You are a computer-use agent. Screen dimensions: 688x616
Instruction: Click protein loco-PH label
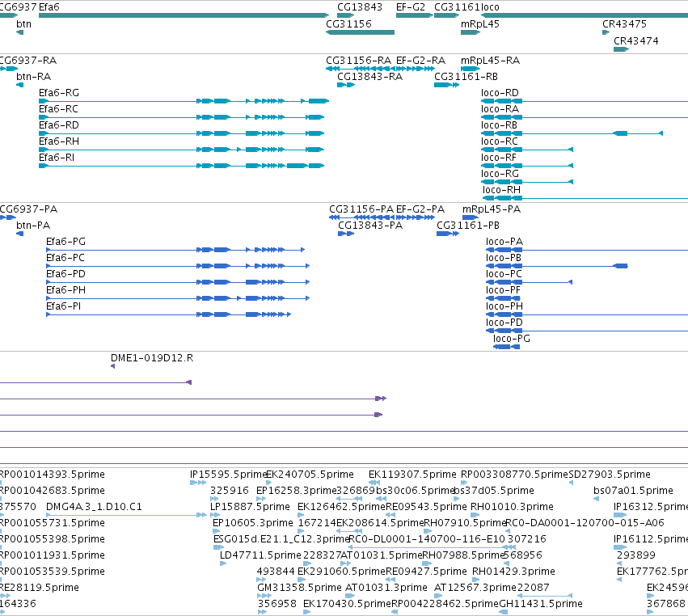pyautogui.click(x=504, y=306)
